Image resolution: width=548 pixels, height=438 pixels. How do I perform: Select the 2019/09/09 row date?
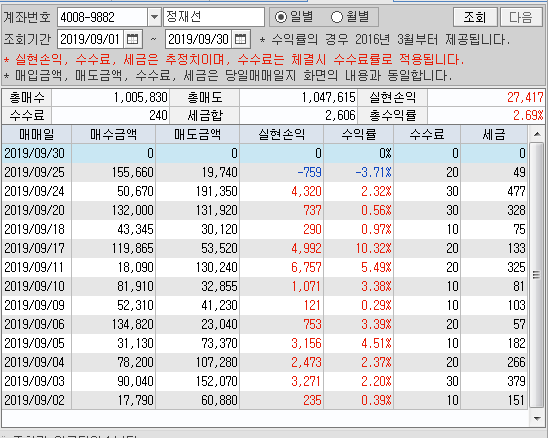point(35,305)
